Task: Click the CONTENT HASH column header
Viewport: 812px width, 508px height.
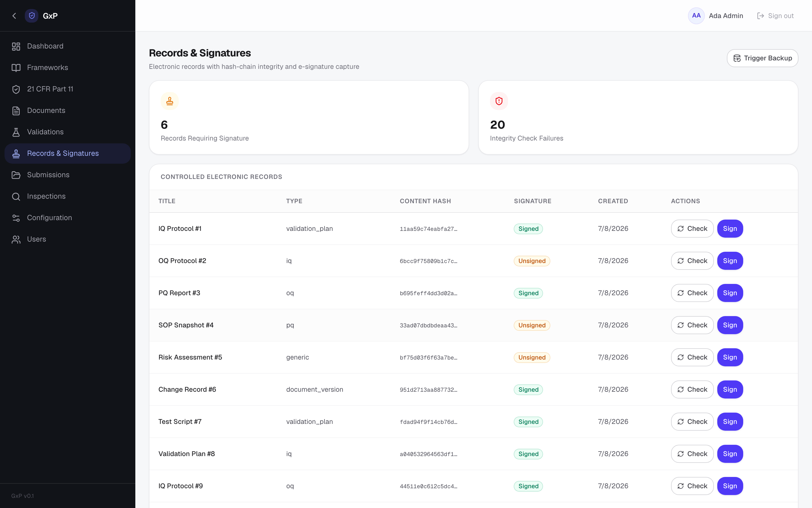Action: coord(425,201)
